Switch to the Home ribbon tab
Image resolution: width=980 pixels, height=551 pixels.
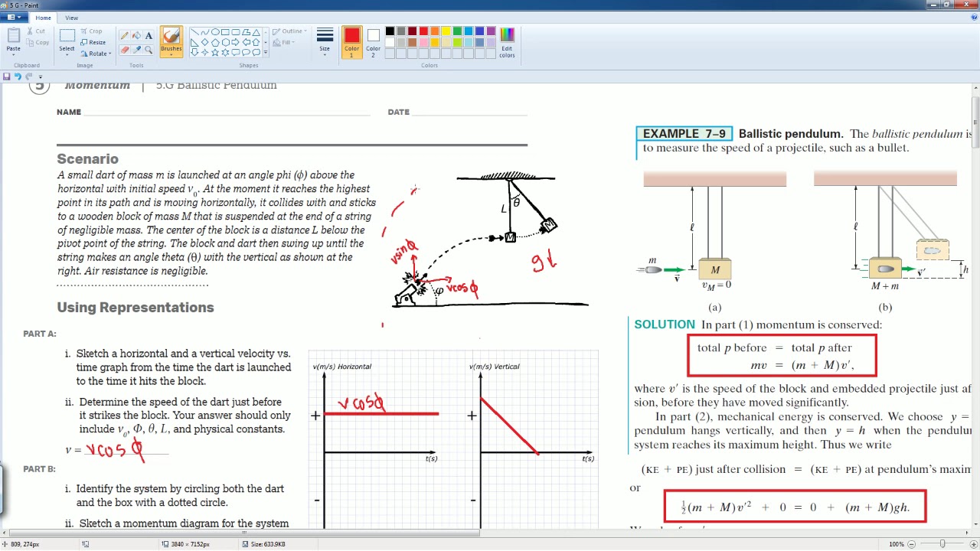click(43, 18)
